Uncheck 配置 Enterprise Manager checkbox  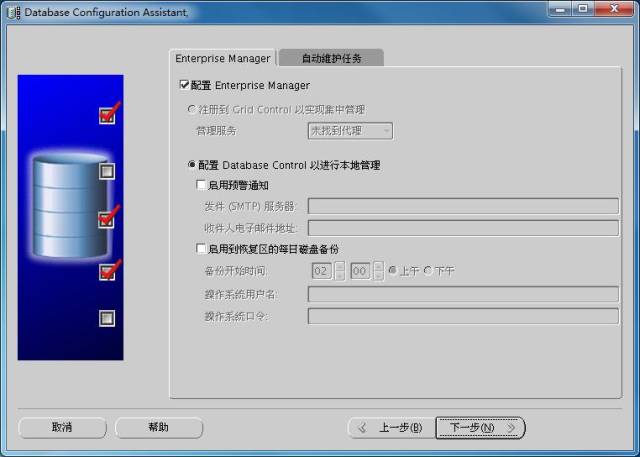[x=184, y=85]
